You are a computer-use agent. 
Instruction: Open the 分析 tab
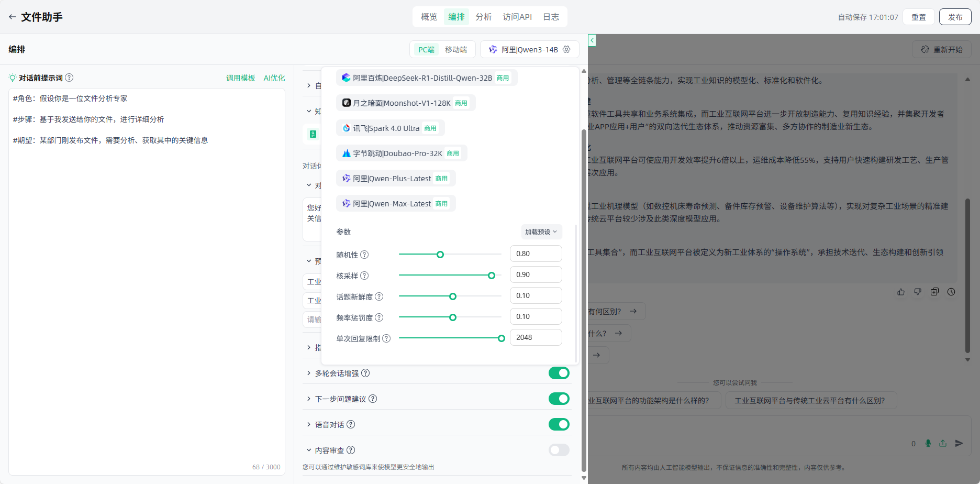click(484, 17)
